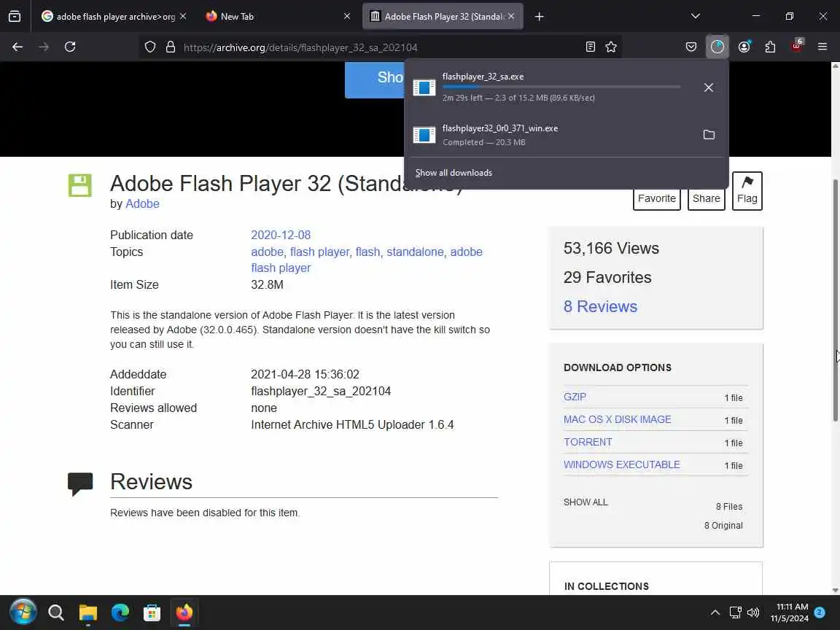
Task: Click the flashplayer_32_sa.exe file icon
Action: coord(424,87)
